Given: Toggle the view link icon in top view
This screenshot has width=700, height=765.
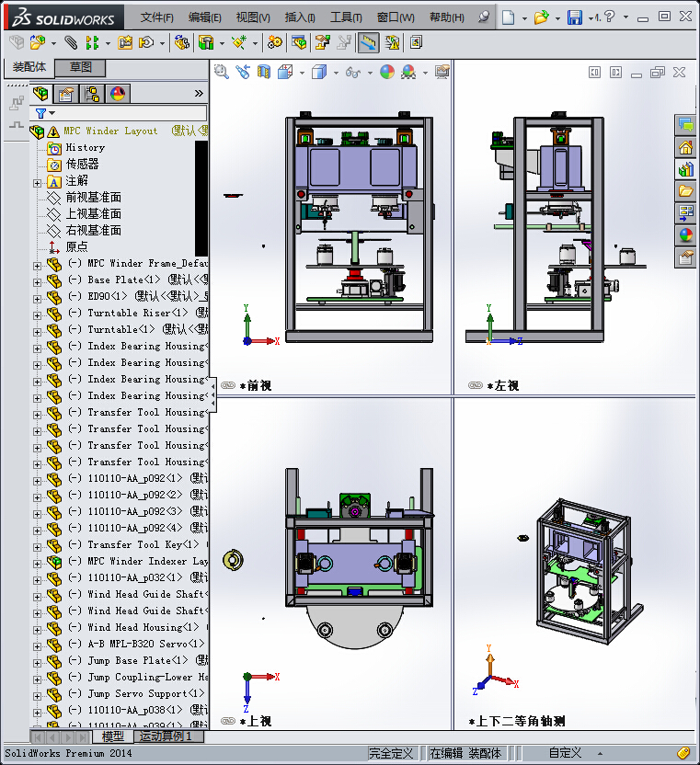Looking at the screenshot, I should [228, 721].
